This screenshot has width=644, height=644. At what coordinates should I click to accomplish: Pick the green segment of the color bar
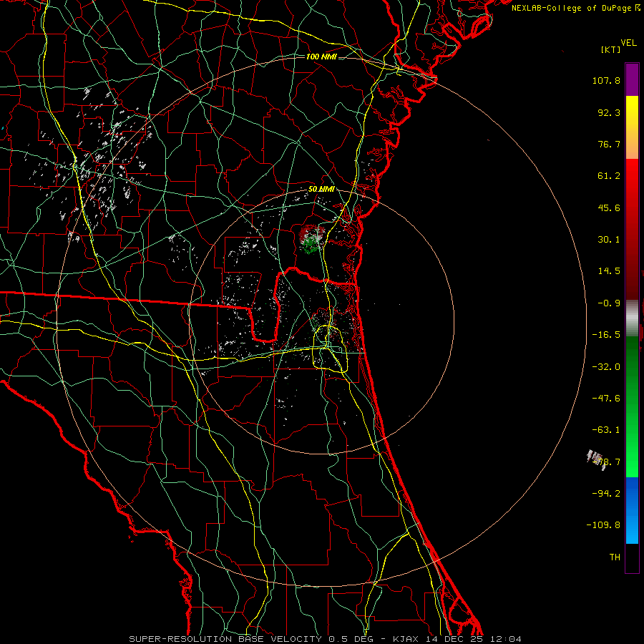click(x=632, y=406)
